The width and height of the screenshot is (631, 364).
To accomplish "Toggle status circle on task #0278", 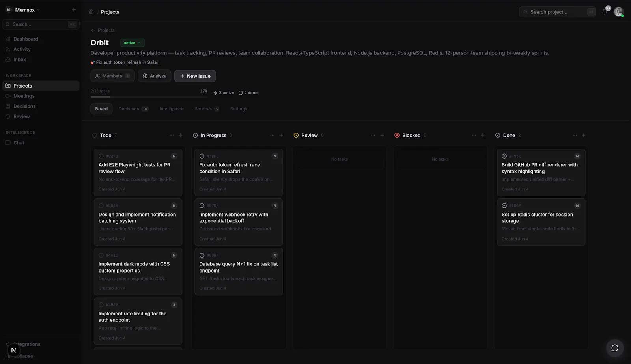I will pyautogui.click(x=101, y=156).
